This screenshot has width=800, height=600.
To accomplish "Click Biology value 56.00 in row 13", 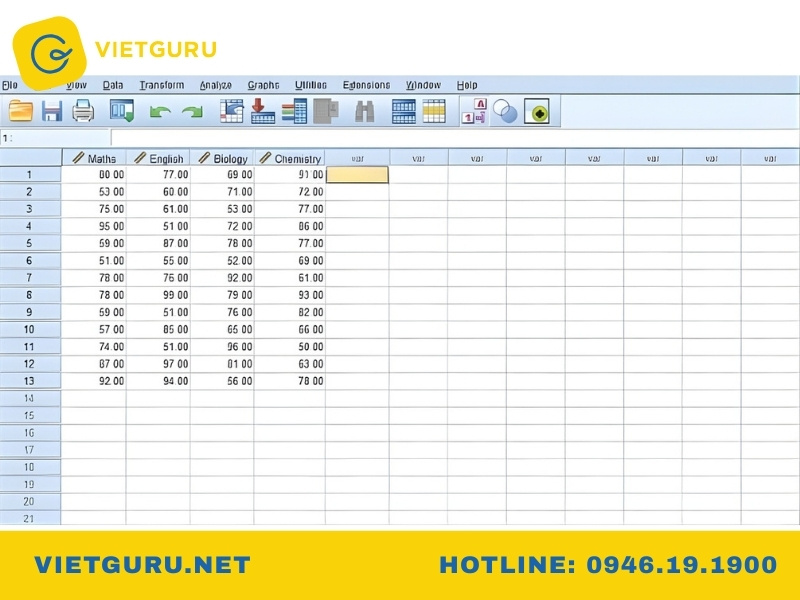I will [222, 381].
